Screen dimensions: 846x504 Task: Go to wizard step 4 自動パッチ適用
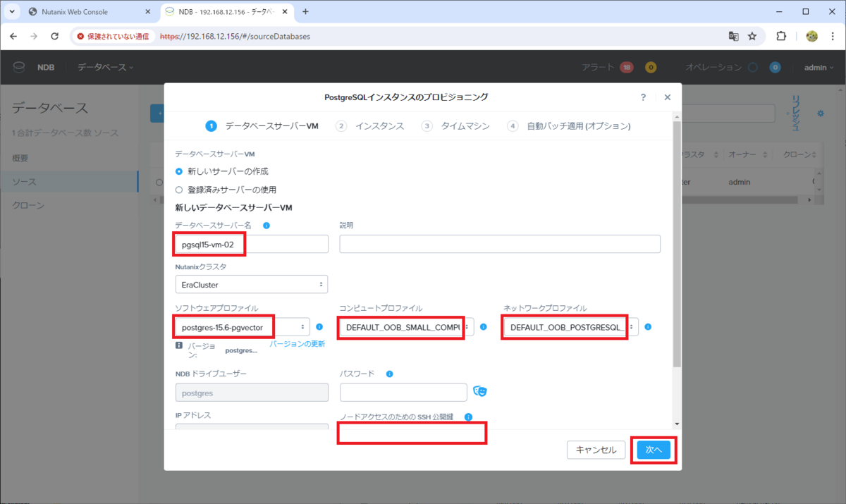tap(569, 126)
